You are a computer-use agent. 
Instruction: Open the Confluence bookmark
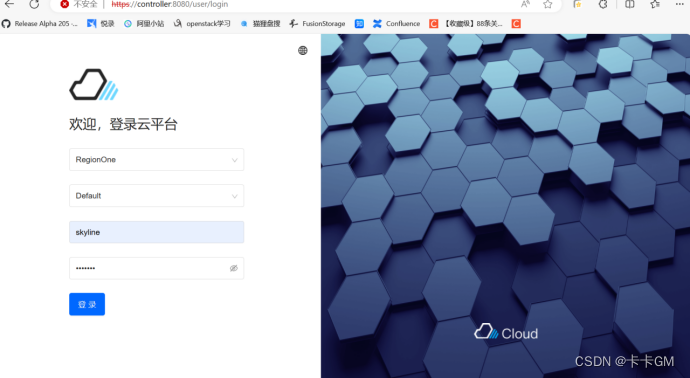coord(396,24)
